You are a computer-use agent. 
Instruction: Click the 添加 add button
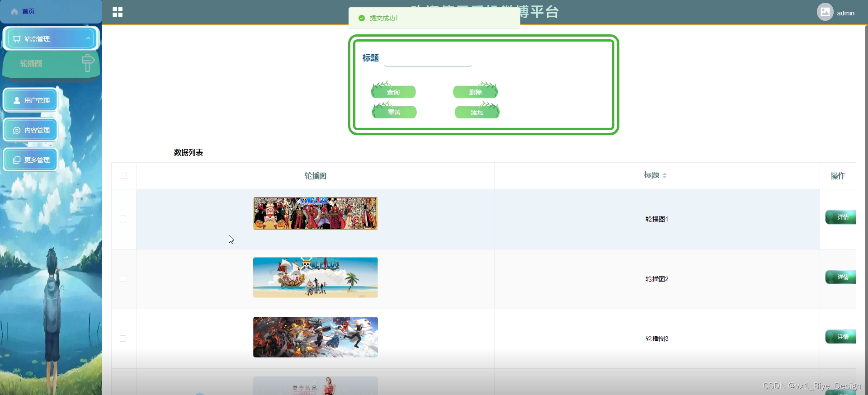(x=477, y=111)
